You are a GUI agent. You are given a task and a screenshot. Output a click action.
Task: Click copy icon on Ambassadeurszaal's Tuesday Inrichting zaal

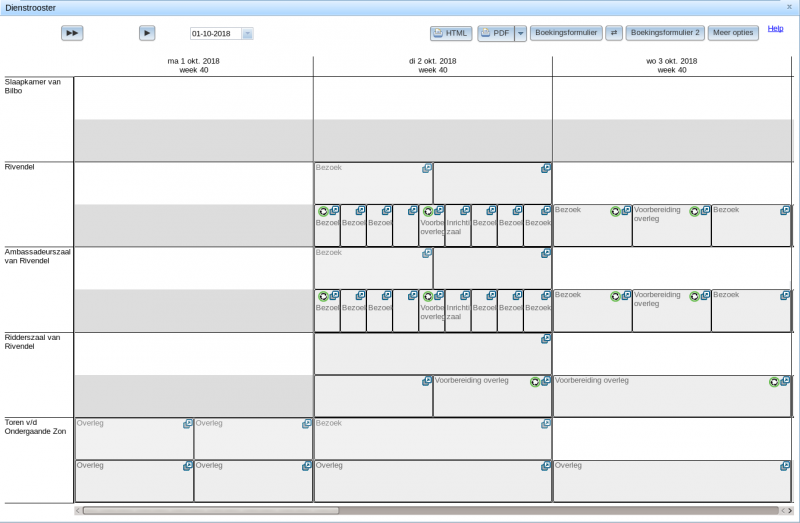pyautogui.click(x=465, y=295)
